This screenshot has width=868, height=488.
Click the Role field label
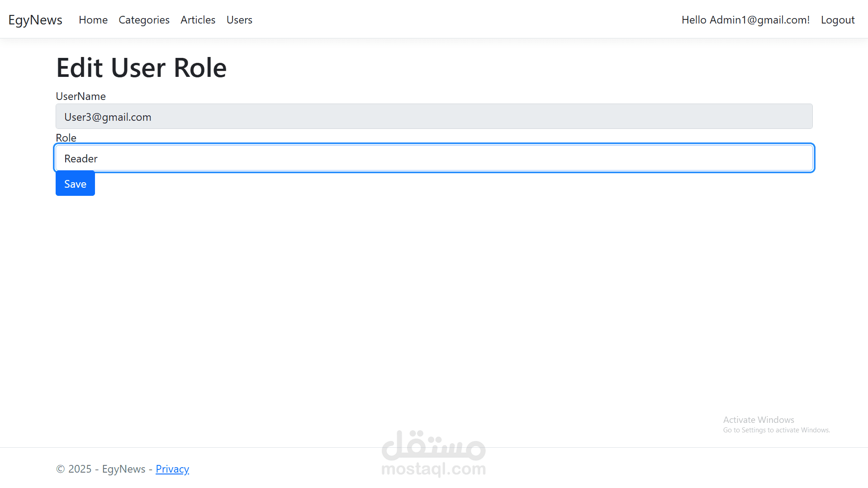[66, 138]
